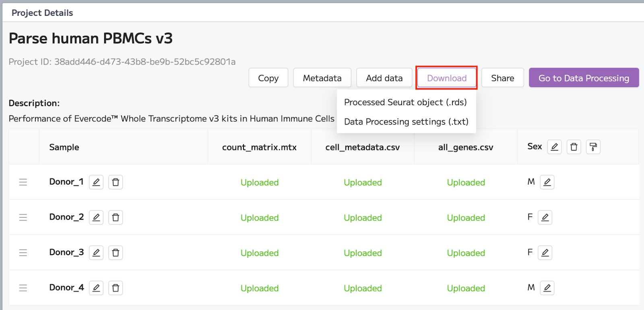644x310 pixels.
Task: Open the Download dropdown
Action: (x=447, y=78)
